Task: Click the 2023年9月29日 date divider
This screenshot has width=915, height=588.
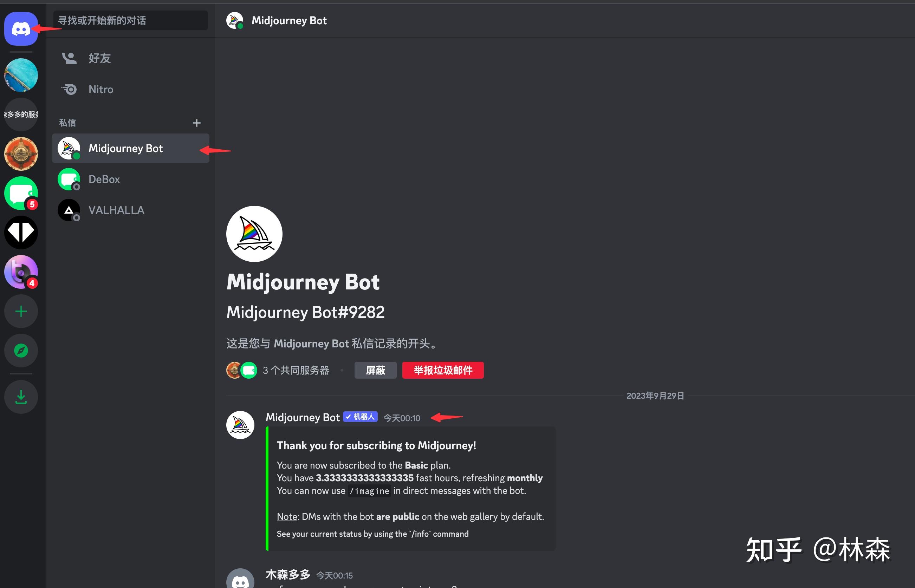Action: (x=655, y=396)
